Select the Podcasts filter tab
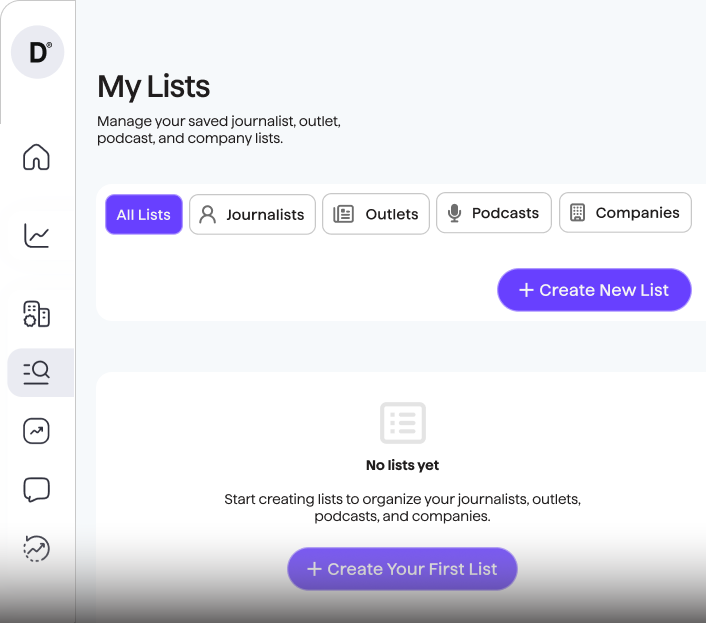 coord(494,213)
